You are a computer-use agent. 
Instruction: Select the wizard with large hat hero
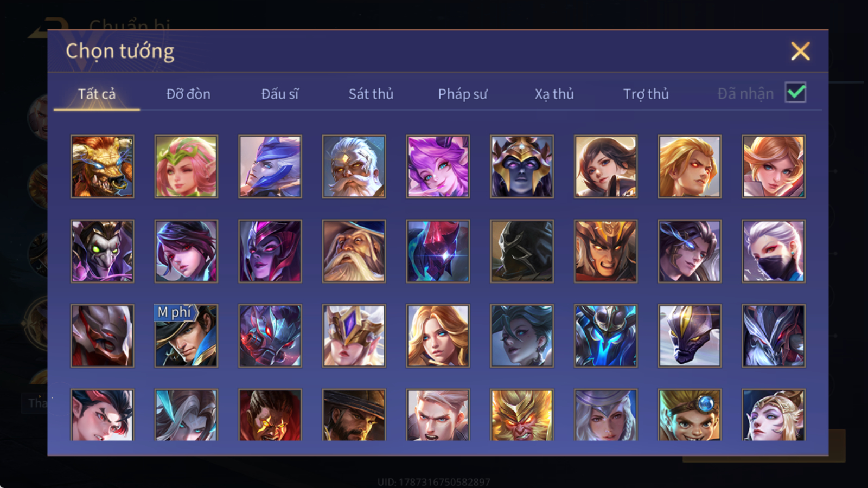tap(354, 251)
